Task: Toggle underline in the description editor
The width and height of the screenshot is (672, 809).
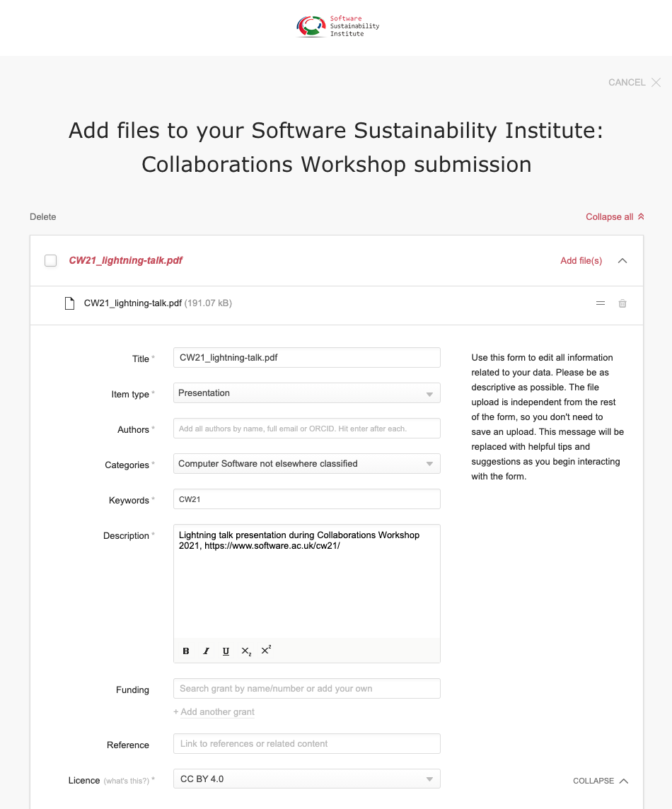Action: [226, 651]
